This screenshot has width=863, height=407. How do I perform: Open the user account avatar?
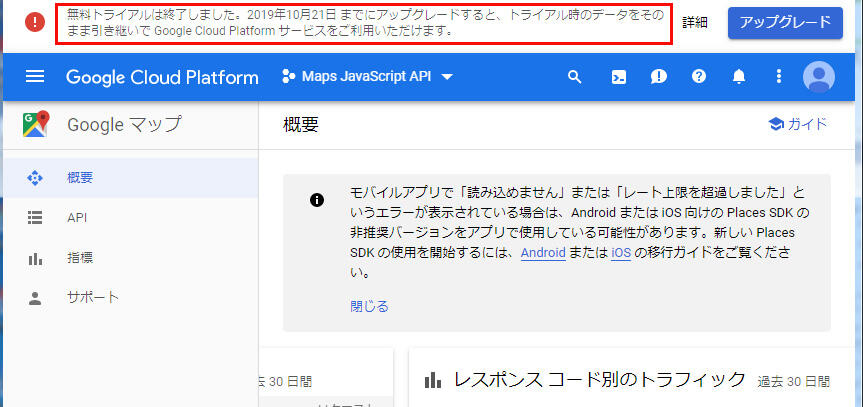coord(819,77)
